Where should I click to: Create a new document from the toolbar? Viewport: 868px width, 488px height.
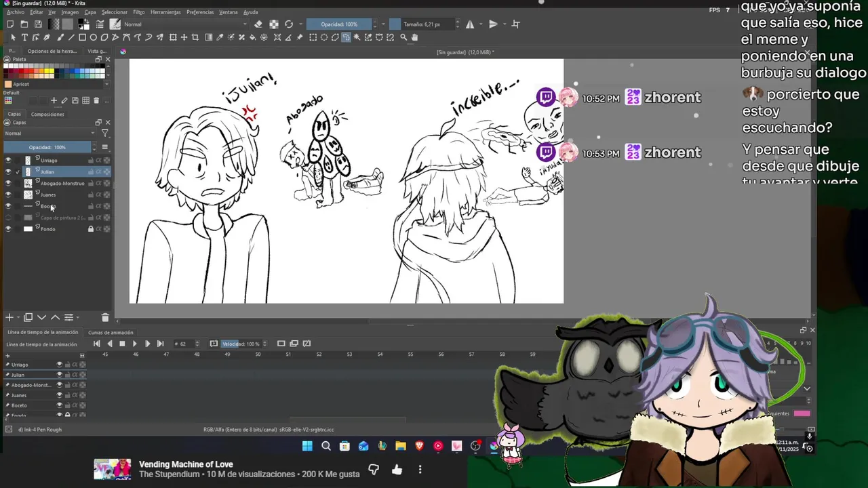coord(10,24)
